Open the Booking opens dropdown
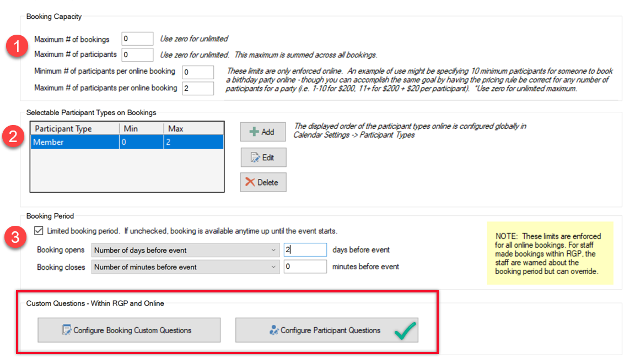The width and height of the screenshot is (635, 364). click(x=186, y=250)
